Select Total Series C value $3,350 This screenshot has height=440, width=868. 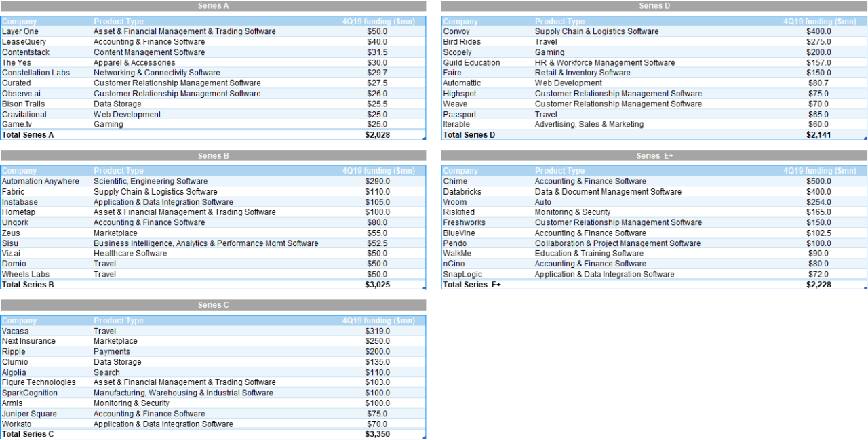pyautogui.click(x=377, y=435)
